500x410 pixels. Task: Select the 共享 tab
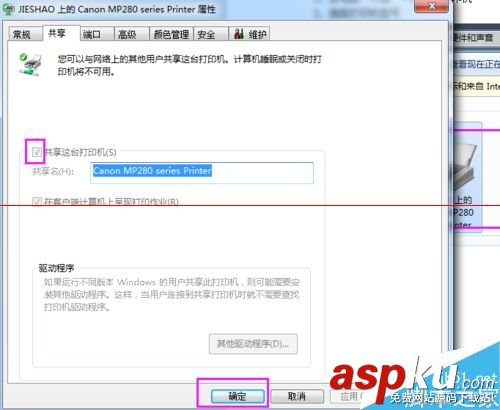tap(61, 33)
